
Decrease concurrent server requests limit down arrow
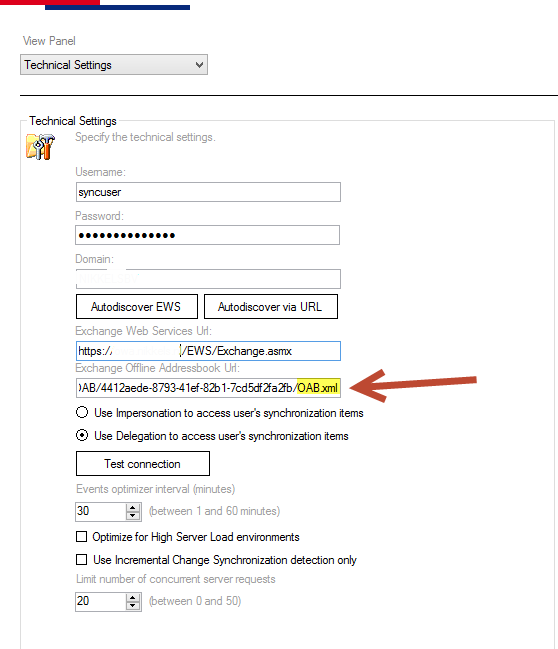click(x=132, y=605)
